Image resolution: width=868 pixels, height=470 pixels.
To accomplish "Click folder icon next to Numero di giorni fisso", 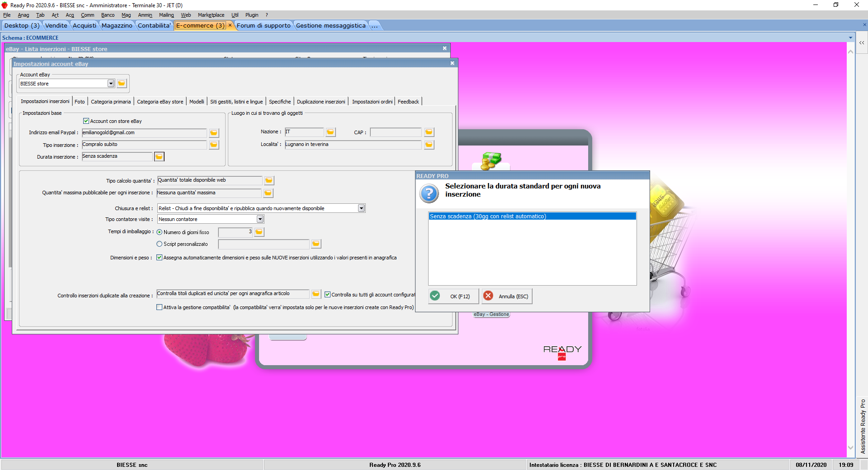I will (x=259, y=232).
